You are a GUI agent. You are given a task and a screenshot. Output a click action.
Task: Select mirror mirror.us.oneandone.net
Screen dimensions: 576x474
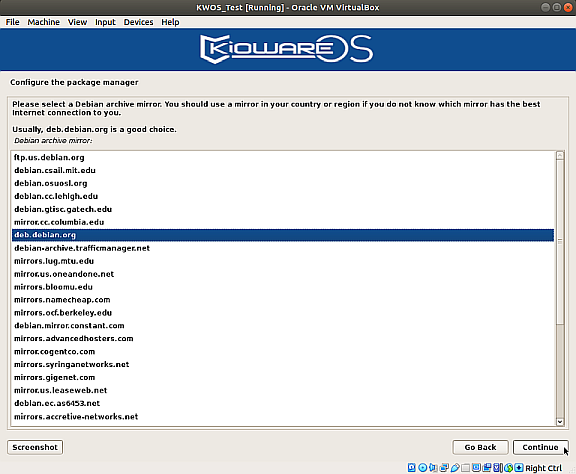pos(283,274)
